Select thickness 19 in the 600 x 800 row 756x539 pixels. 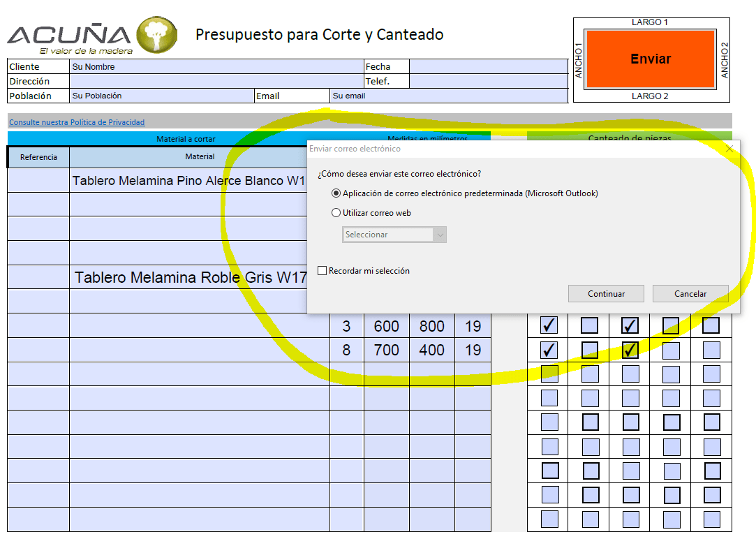(473, 326)
